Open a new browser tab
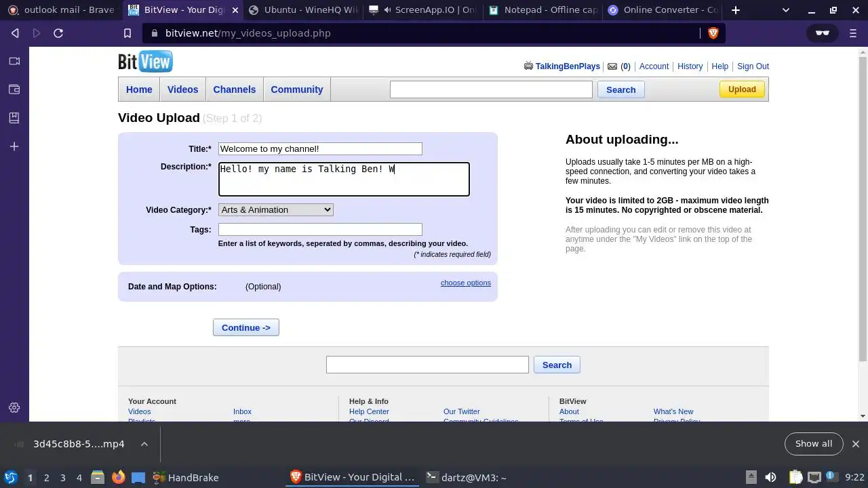Image resolution: width=868 pixels, height=488 pixels. click(736, 10)
